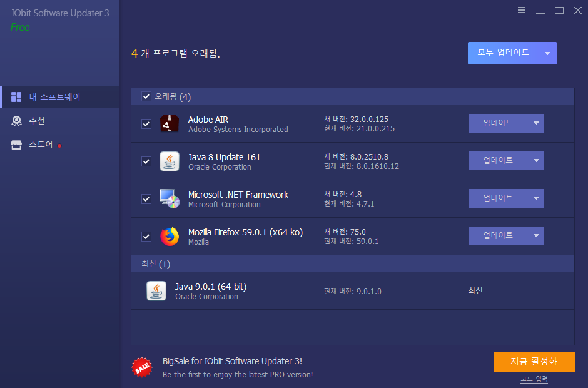588x388 pixels.
Task: Open the 내 소프트웨어 section
Action: (x=60, y=97)
